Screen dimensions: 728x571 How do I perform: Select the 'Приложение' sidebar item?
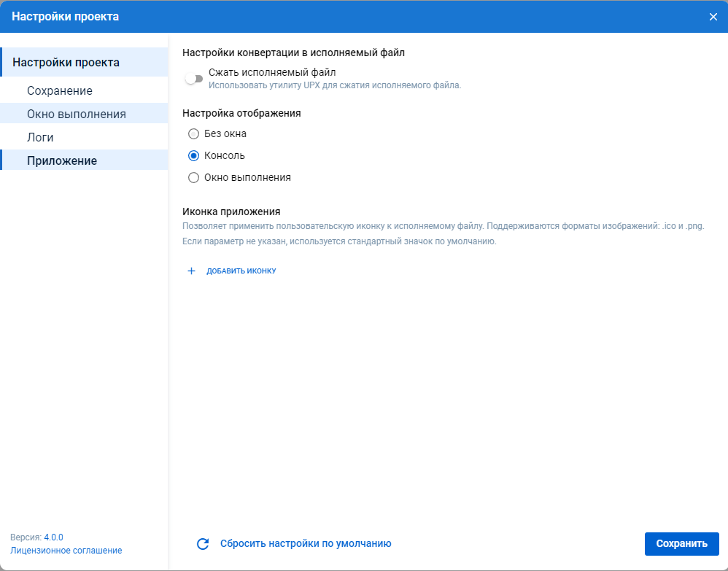(x=84, y=160)
